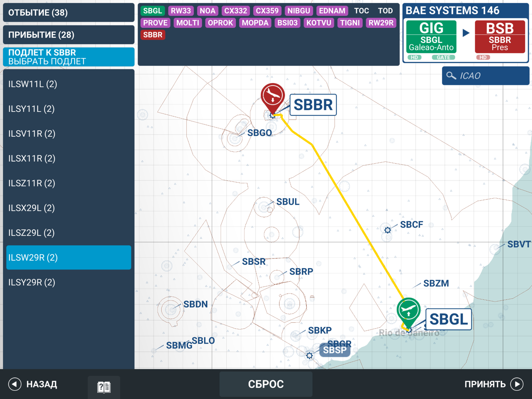Select the NIBGU waypoint chip in the route
532x399 pixels.
299,11
